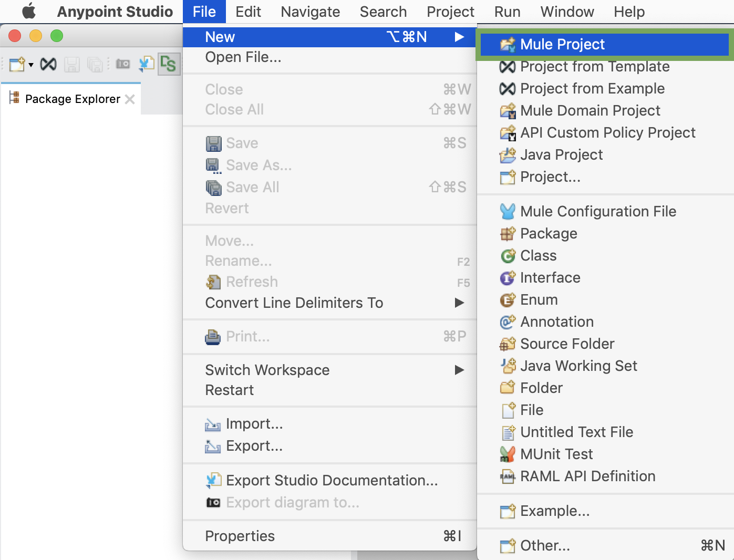Select Mule Project in submenu
The width and height of the screenshot is (734, 560).
tap(604, 44)
